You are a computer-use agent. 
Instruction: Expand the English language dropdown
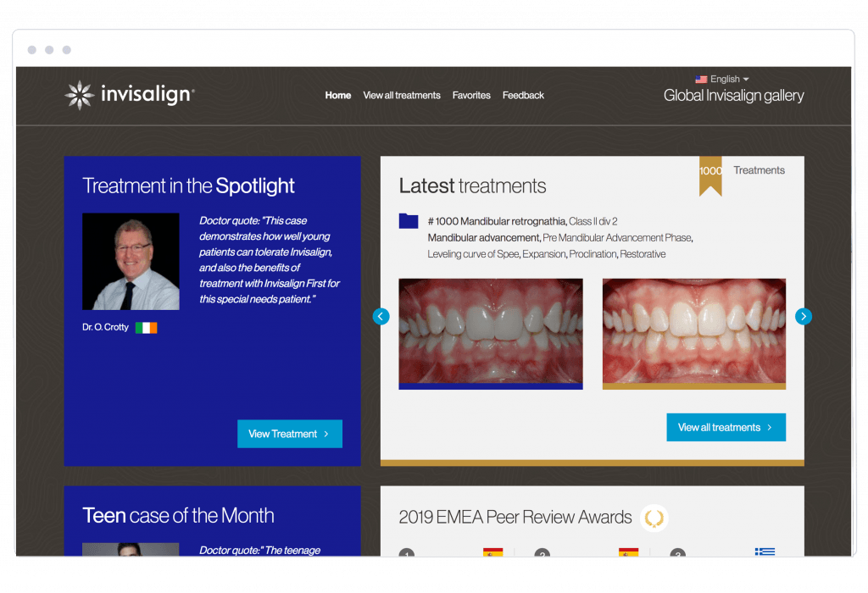point(729,79)
